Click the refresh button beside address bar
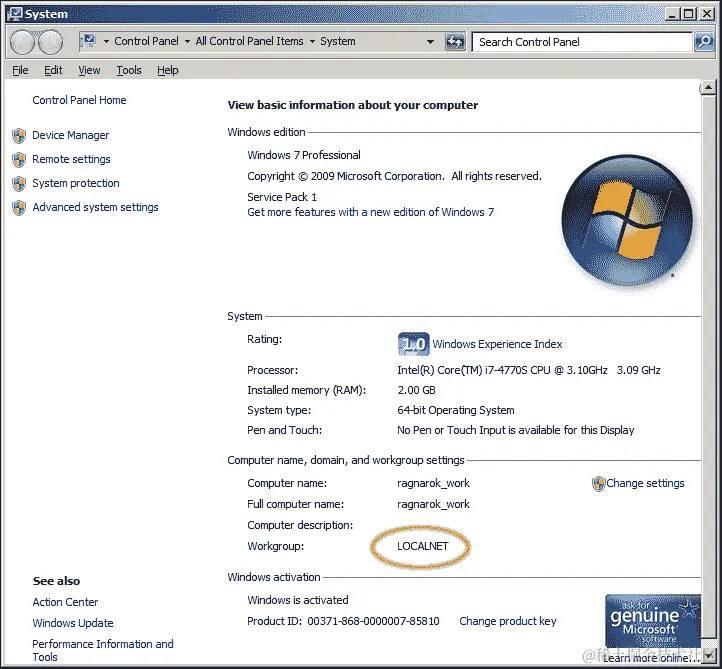This screenshot has width=722, height=669. tap(455, 42)
